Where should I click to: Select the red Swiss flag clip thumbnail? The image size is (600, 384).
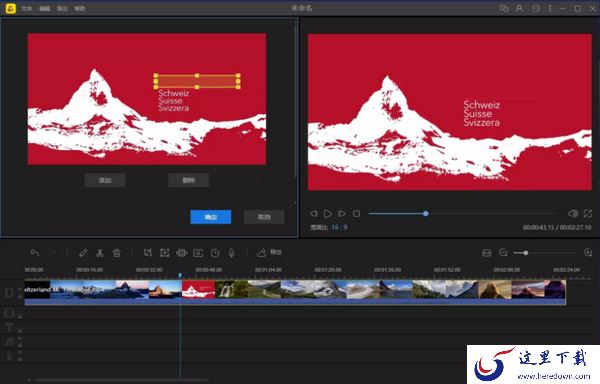[199, 289]
